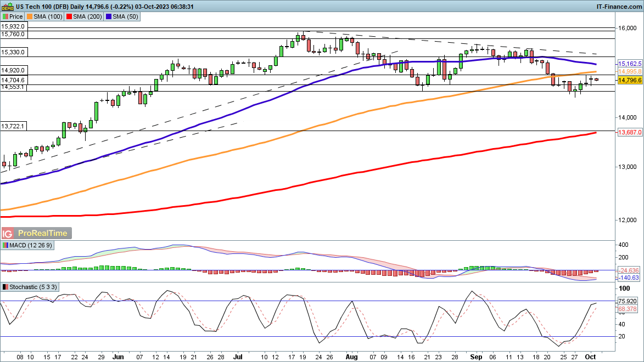Viewport: 644px width, 362px height.
Task: Click the green Price legend swatch
Action: 5,17
